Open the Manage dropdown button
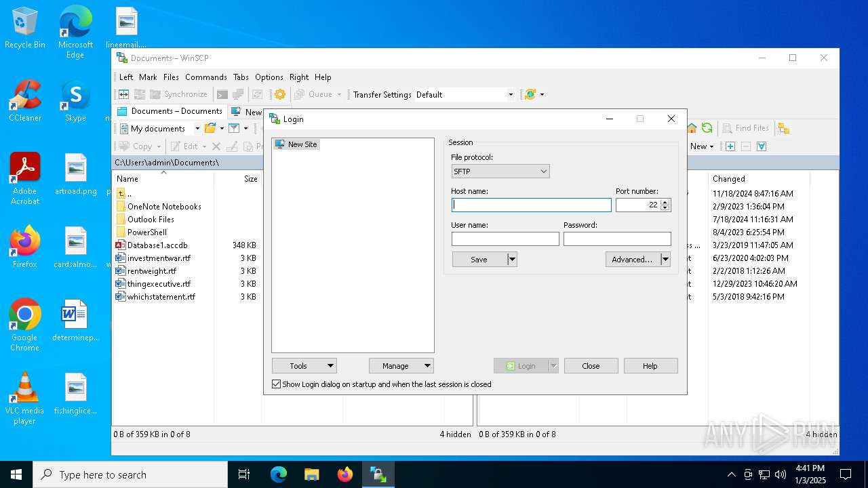The height and width of the screenshot is (488, 868). coord(401,365)
